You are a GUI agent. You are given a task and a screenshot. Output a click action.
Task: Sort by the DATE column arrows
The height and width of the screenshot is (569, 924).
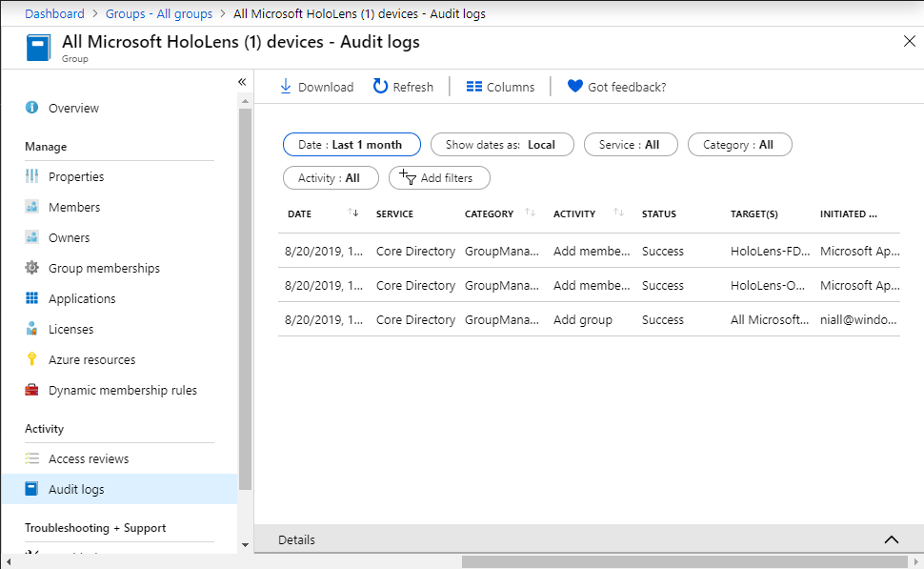[x=353, y=213]
